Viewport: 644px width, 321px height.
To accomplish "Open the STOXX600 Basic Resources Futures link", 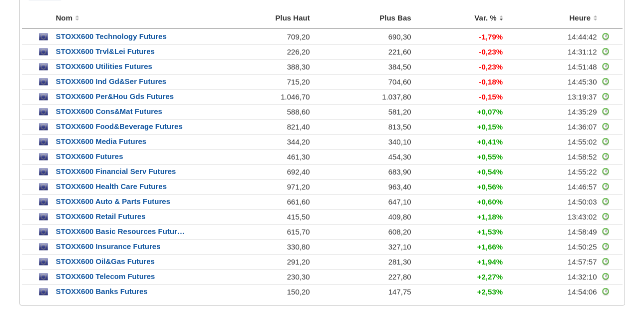I will (x=120, y=231).
